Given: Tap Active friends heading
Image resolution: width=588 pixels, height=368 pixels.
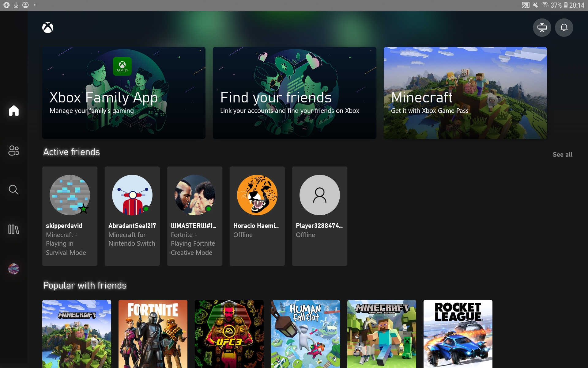Looking at the screenshot, I should (71, 152).
